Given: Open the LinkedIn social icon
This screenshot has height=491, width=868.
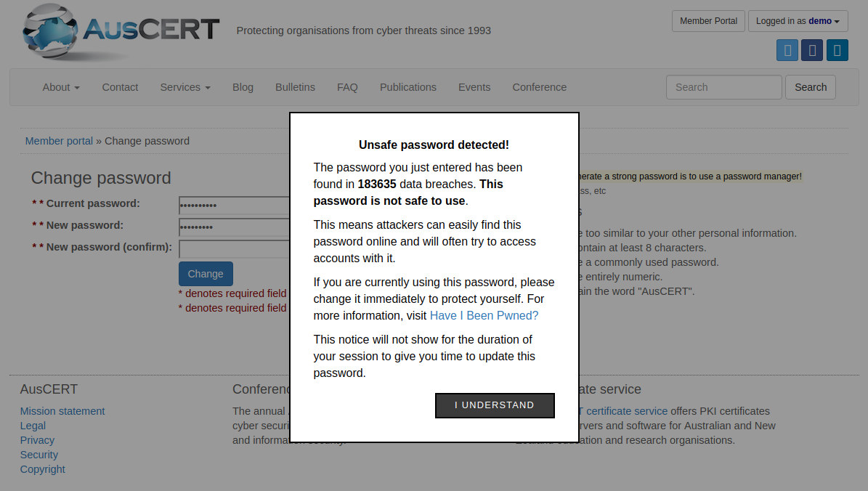Looking at the screenshot, I should [836, 49].
